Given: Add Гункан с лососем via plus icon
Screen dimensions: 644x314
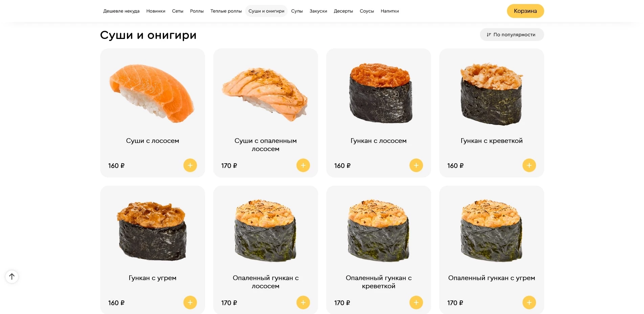Looking at the screenshot, I should pos(416,165).
